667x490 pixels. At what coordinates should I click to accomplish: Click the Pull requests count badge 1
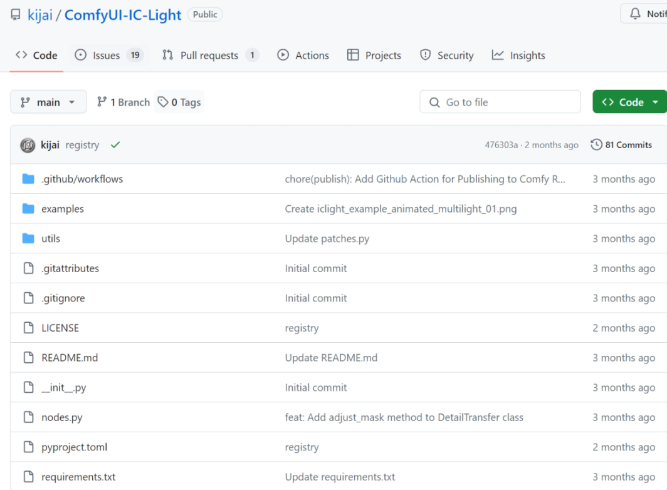[x=252, y=55]
